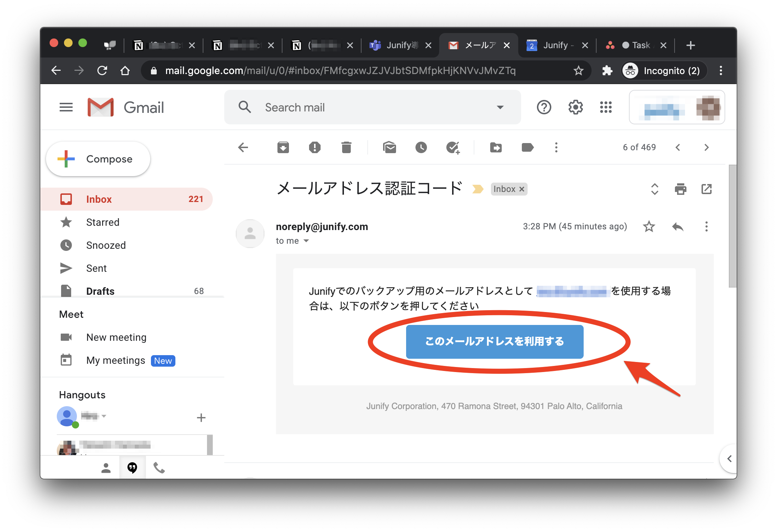Toggle the main menu hamburger
Screen dimensions: 777x532
point(66,107)
